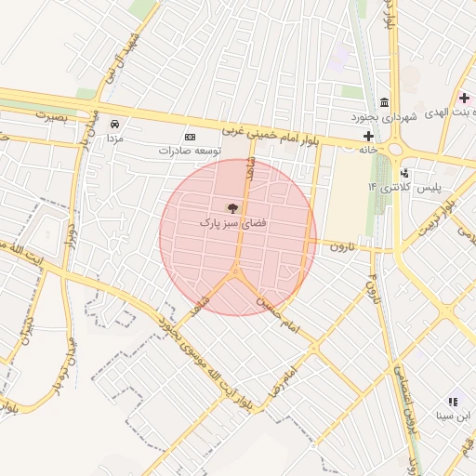Click the small roundabout junction inside red circle
The image size is (476, 476).
point(236,271)
